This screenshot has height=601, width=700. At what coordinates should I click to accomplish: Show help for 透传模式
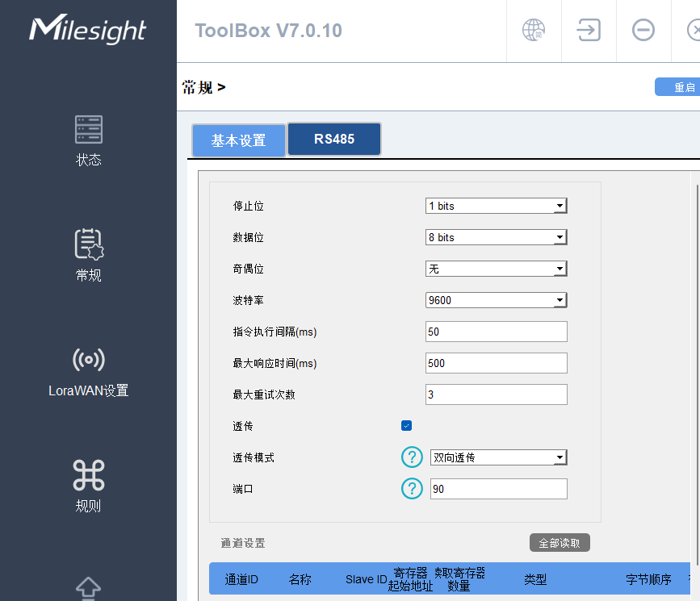point(412,457)
